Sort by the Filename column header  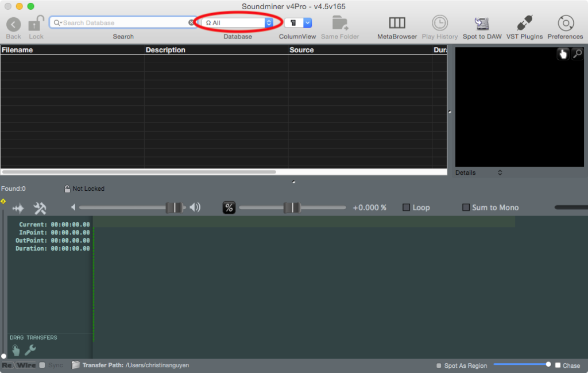[73, 50]
